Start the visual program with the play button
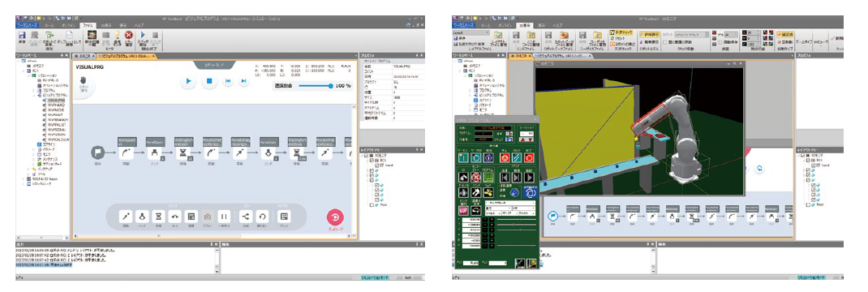 [x=189, y=81]
